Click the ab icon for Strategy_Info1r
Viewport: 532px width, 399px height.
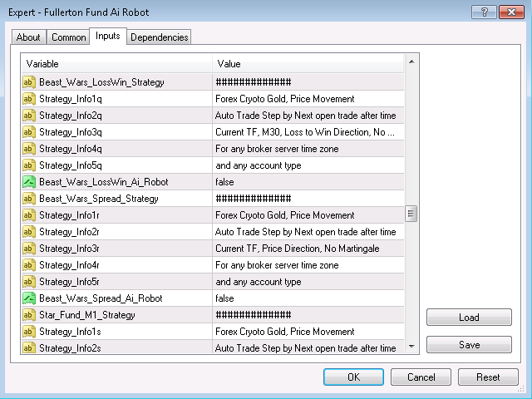pos(29,215)
